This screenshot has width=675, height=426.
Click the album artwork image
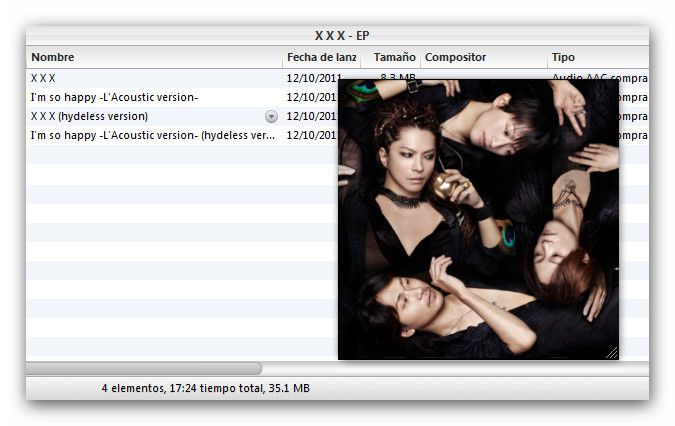(x=478, y=219)
